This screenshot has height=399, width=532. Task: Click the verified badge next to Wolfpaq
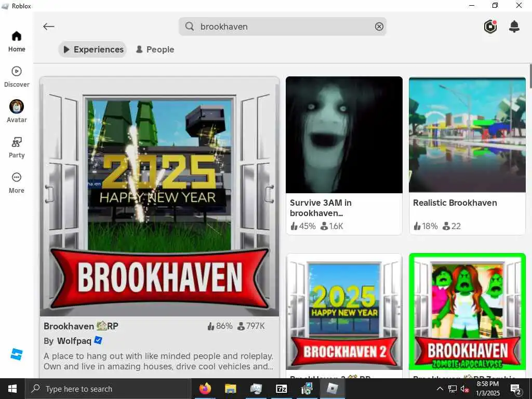tap(98, 340)
